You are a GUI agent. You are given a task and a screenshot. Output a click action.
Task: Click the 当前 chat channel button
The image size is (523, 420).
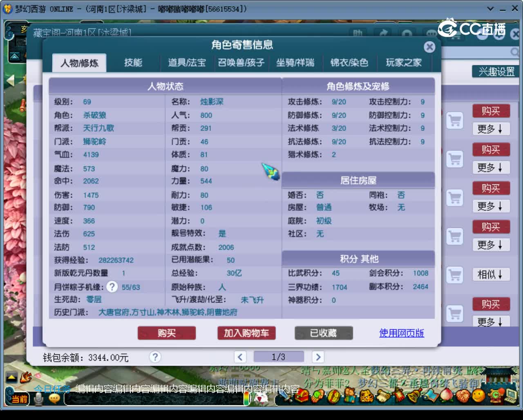pyautogui.click(x=19, y=399)
